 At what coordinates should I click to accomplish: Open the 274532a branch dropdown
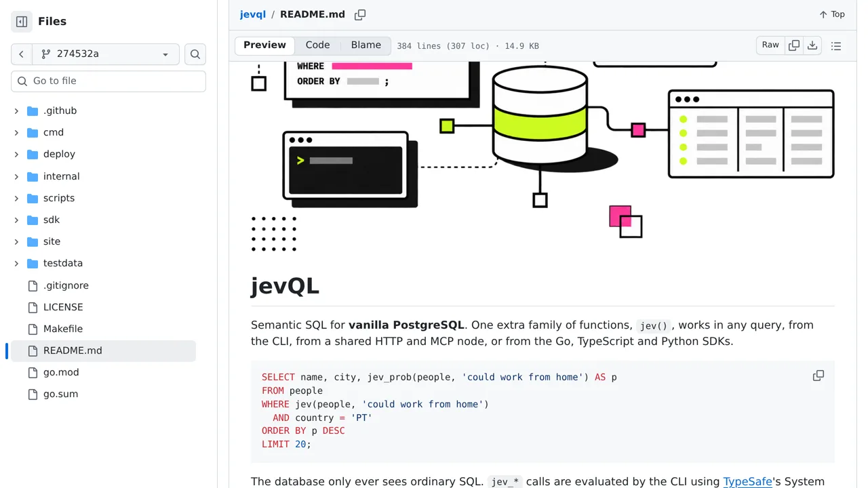106,54
